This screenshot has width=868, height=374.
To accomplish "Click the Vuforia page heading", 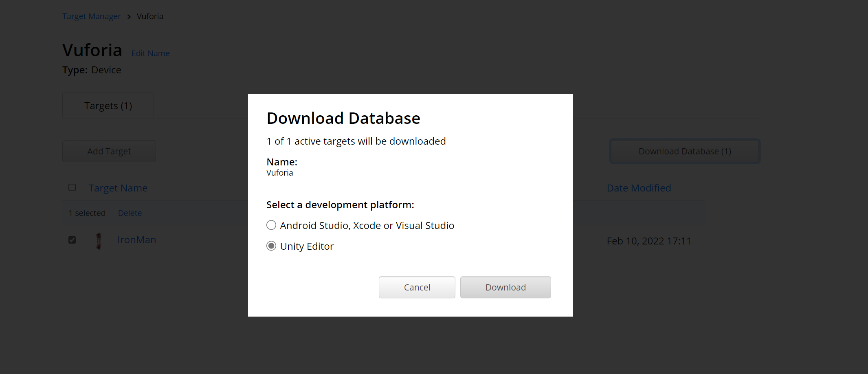I will (x=92, y=50).
